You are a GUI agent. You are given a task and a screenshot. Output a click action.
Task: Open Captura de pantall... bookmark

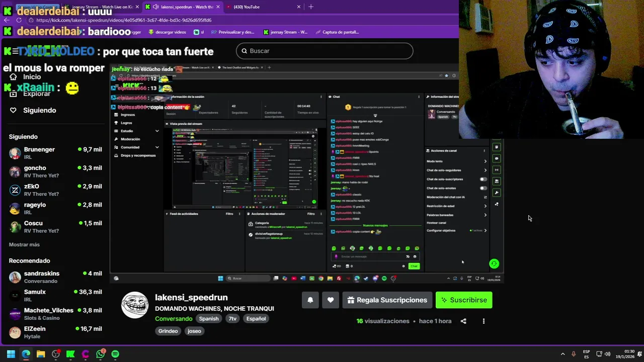click(x=337, y=32)
